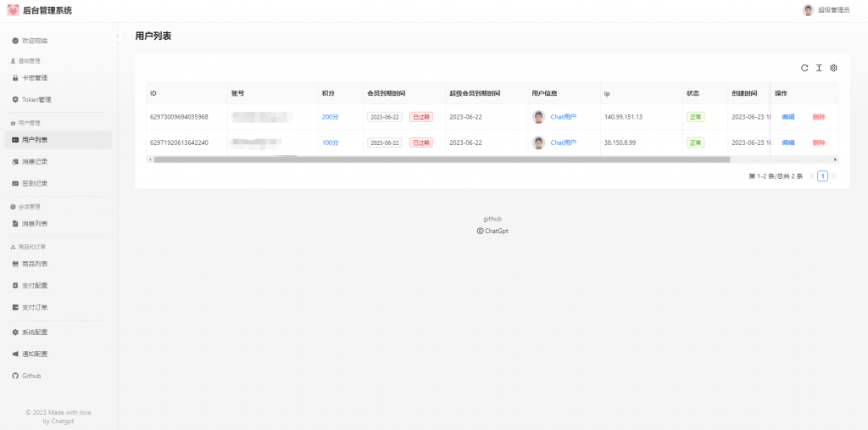
Task: Click user avatar in the 100分 row
Action: click(538, 142)
